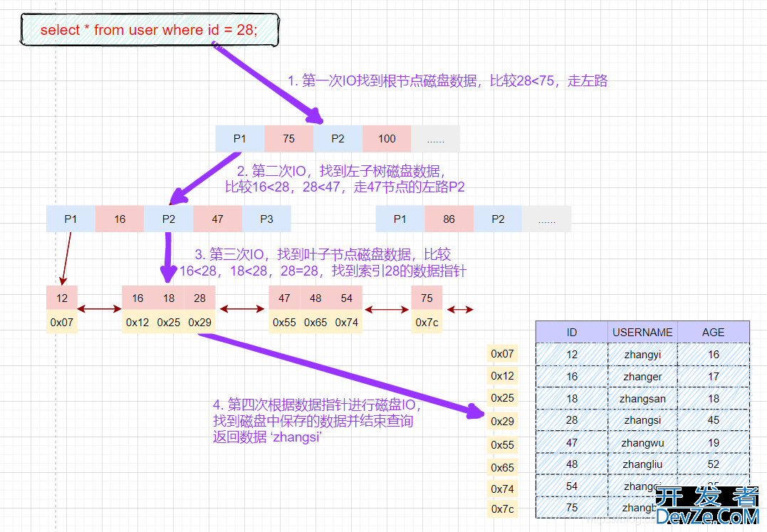Select the internal node key 47
Screen dimensions: 767x532
(x=218, y=219)
